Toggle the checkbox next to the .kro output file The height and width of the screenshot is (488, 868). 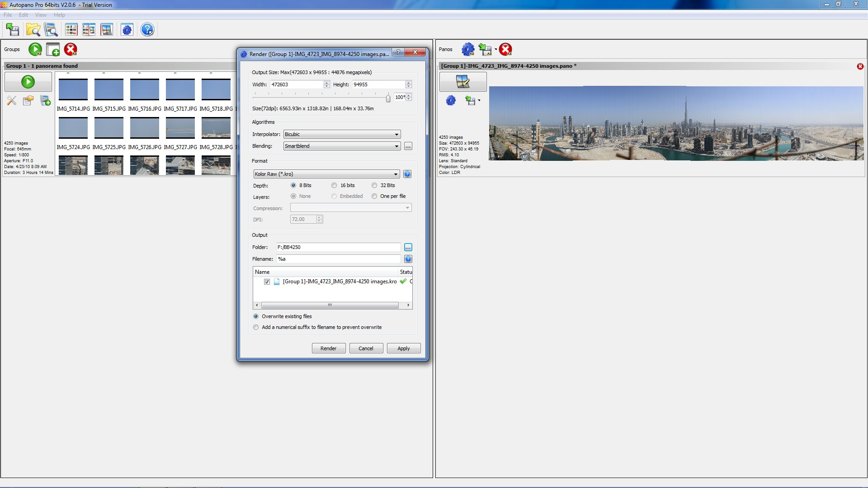click(x=267, y=282)
